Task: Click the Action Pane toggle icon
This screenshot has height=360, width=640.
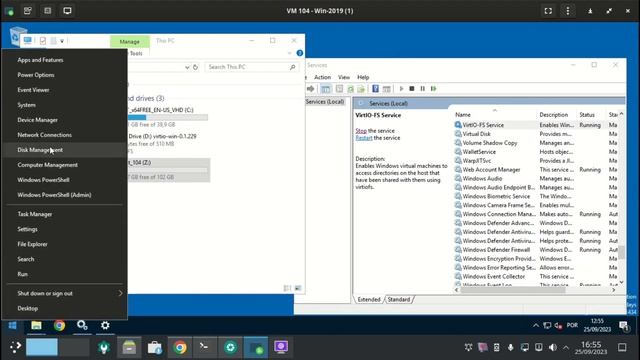Action: pos(387,89)
